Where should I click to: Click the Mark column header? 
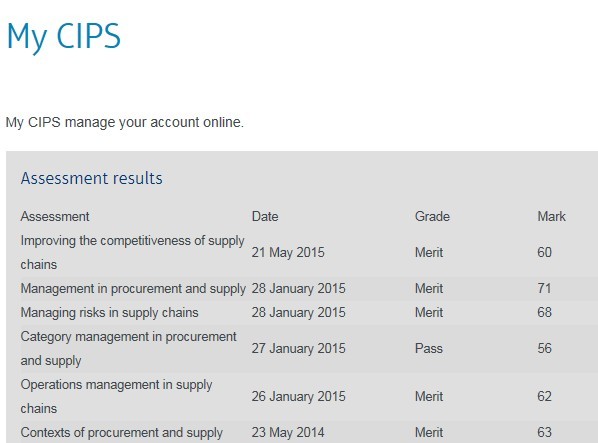(x=551, y=217)
